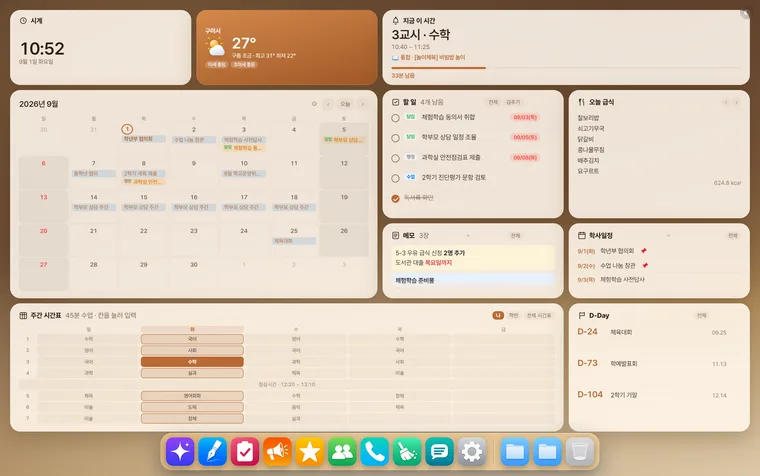Open the purple sparkle app in dock
This screenshot has height=476, width=760.
tap(180, 452)
